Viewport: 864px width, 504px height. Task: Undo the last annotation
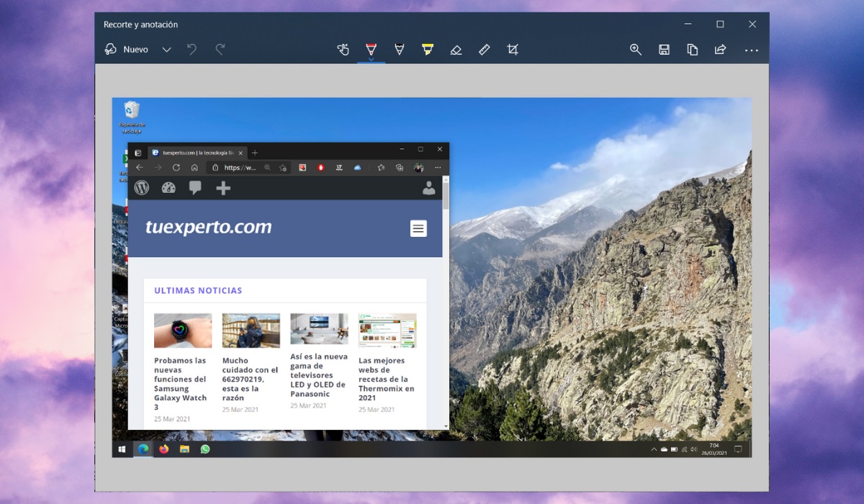192,50
